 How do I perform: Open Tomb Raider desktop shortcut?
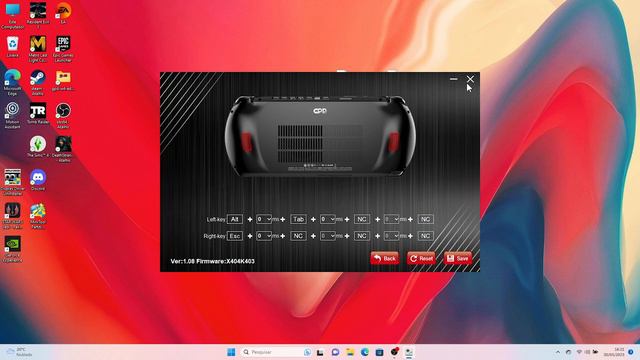(38, 113)
